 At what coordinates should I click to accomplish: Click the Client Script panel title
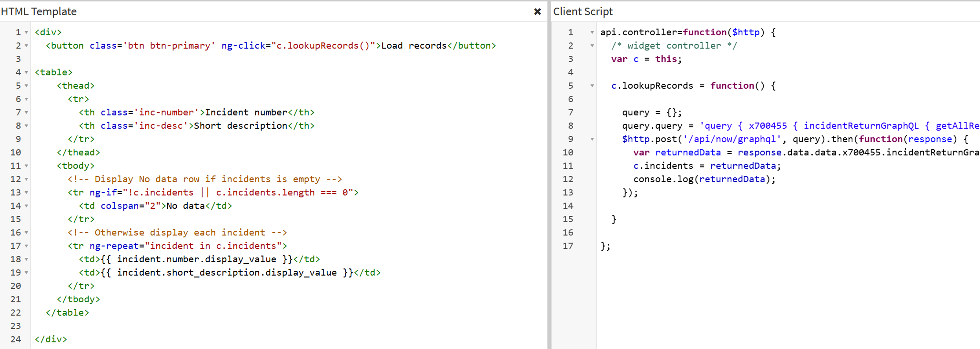(583, 11)
